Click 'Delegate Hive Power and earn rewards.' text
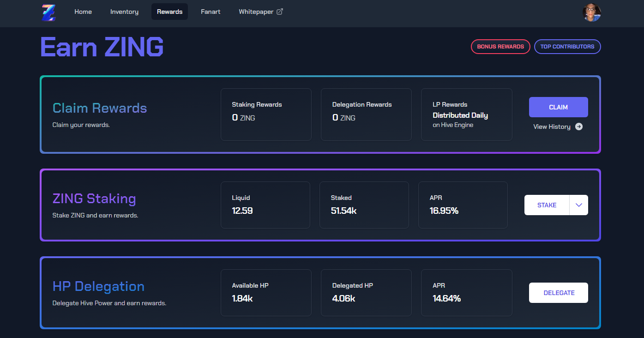644x338 pixels. 109,303
